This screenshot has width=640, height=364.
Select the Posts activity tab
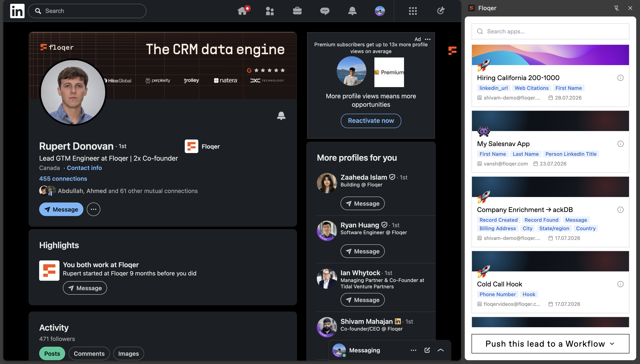coord(52,353)
